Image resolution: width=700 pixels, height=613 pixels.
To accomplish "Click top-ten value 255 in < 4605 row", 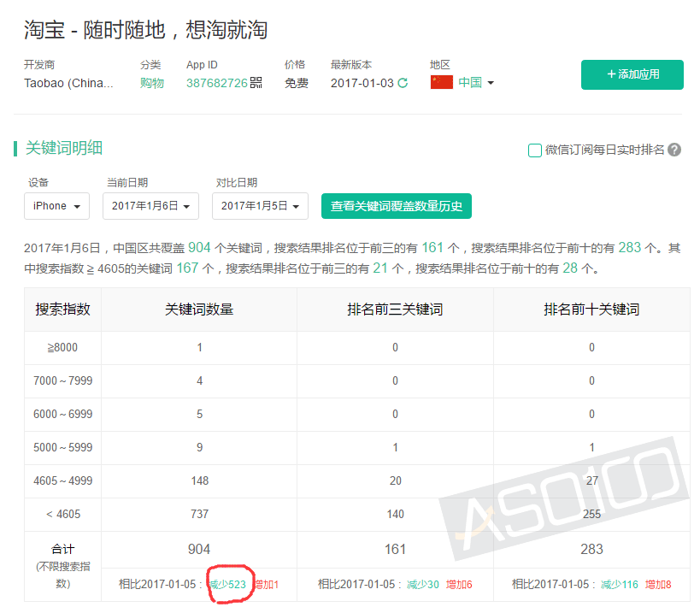I will (x=592, y=515).
